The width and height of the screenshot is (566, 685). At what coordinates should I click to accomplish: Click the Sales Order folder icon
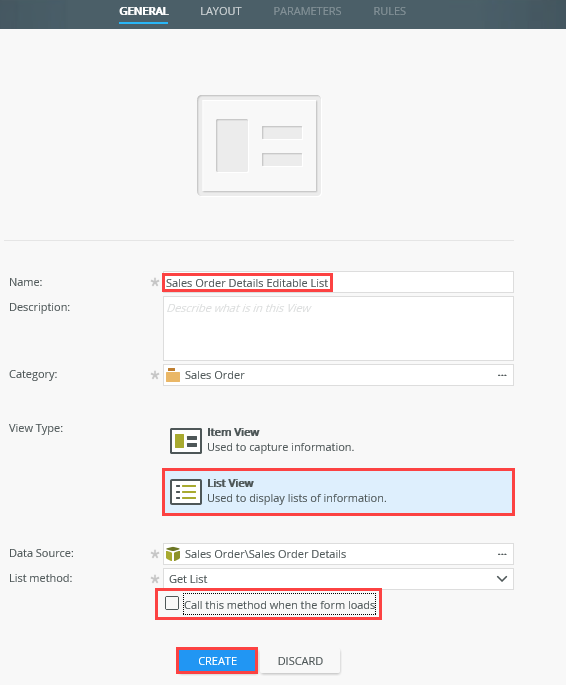coord(173,375)
